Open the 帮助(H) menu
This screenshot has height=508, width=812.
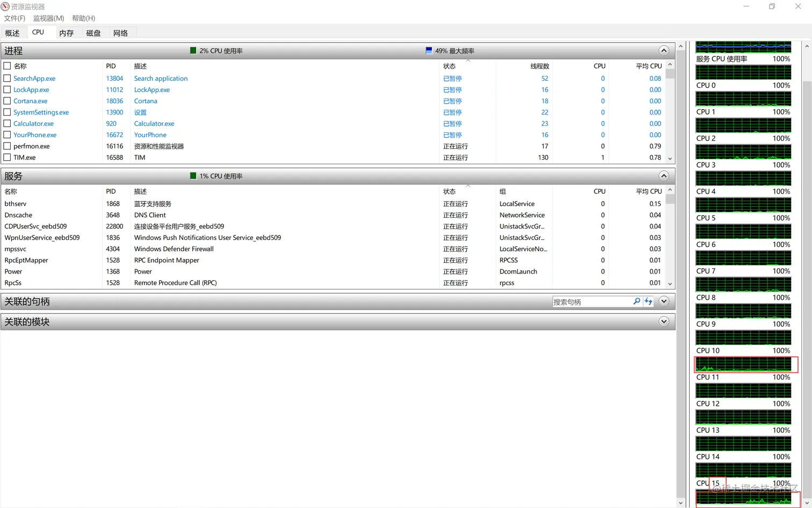click(x=84, y=18)
